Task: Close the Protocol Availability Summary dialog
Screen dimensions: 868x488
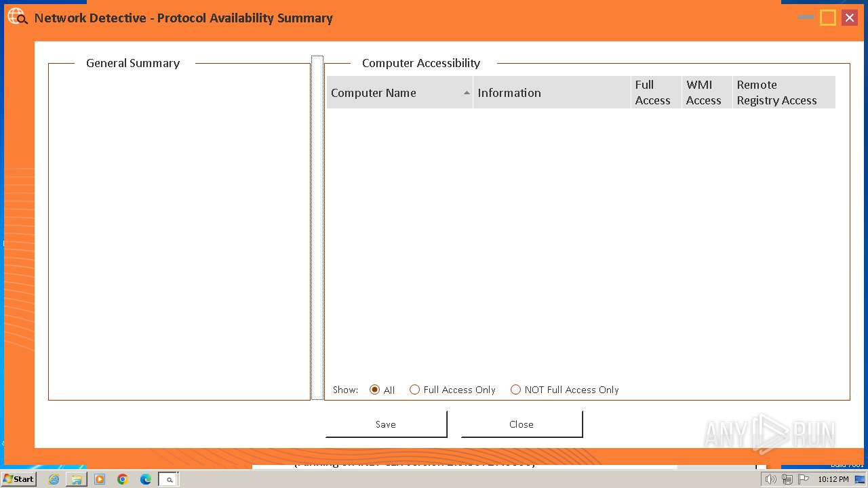Action: click(x=521, y=424)
